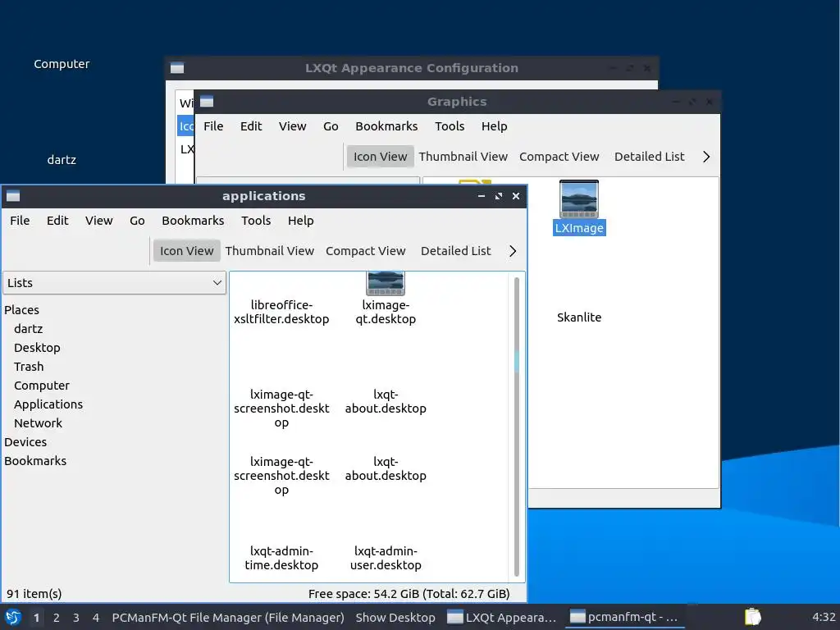Click the Graphics window title bar icon
Image resolution: width=840 pixels, height=630 pixels.
pyautogui.click(x=206, y=101)
